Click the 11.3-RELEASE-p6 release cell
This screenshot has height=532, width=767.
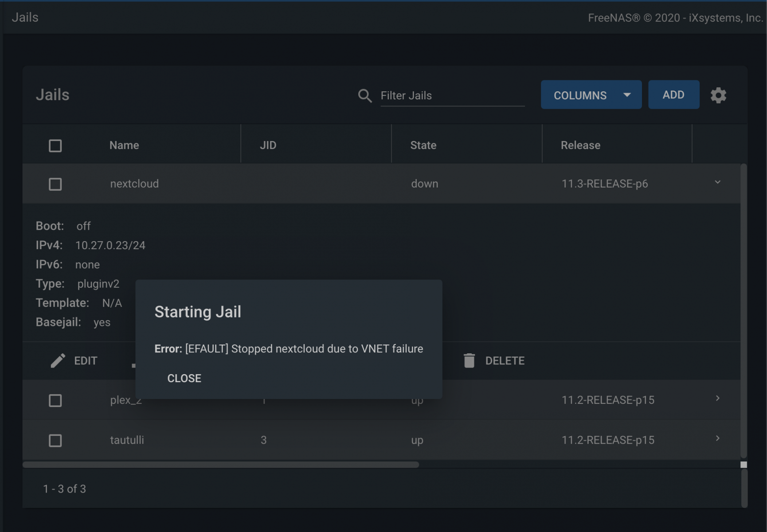605,184
